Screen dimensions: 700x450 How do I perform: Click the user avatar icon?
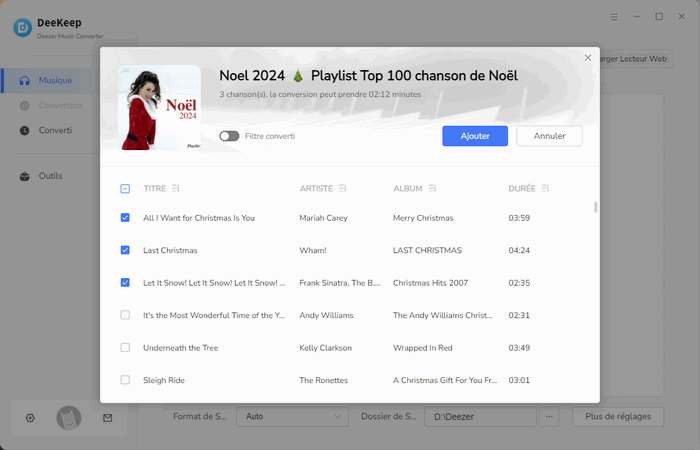pyautogui.click(x=69, y=418)
